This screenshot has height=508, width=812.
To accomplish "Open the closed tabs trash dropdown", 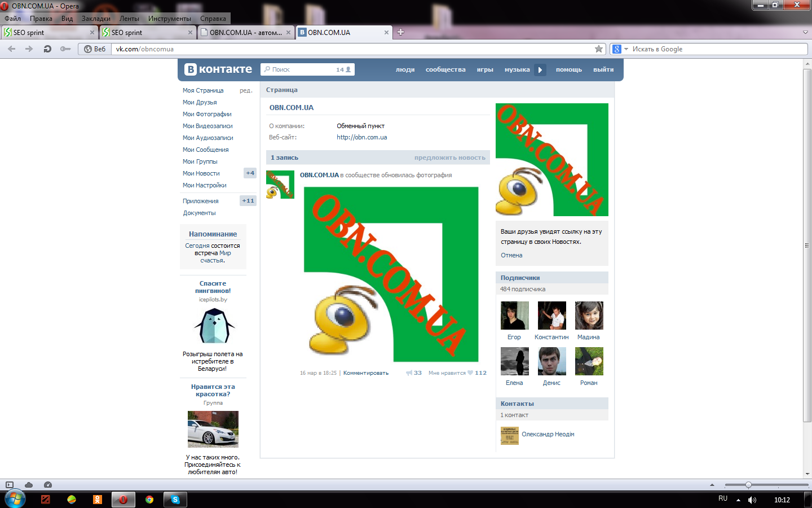I will tap(805, 32).
